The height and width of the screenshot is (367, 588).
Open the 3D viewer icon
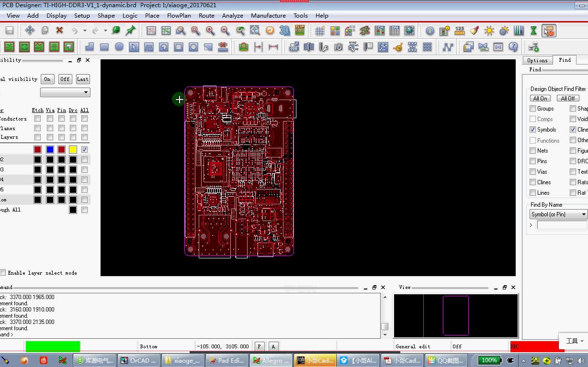coord(285,31)
